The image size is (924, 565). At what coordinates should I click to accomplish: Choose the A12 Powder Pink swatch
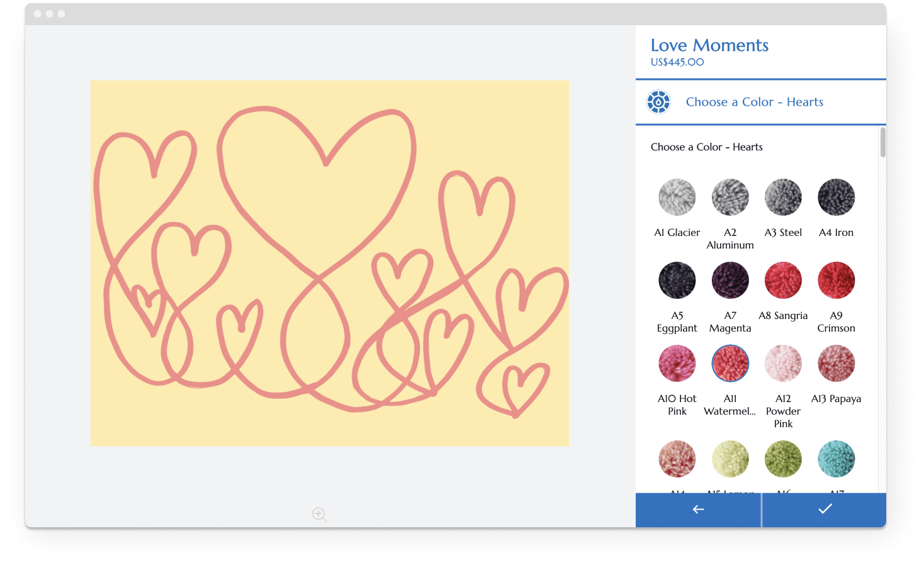tap(783, 364)
